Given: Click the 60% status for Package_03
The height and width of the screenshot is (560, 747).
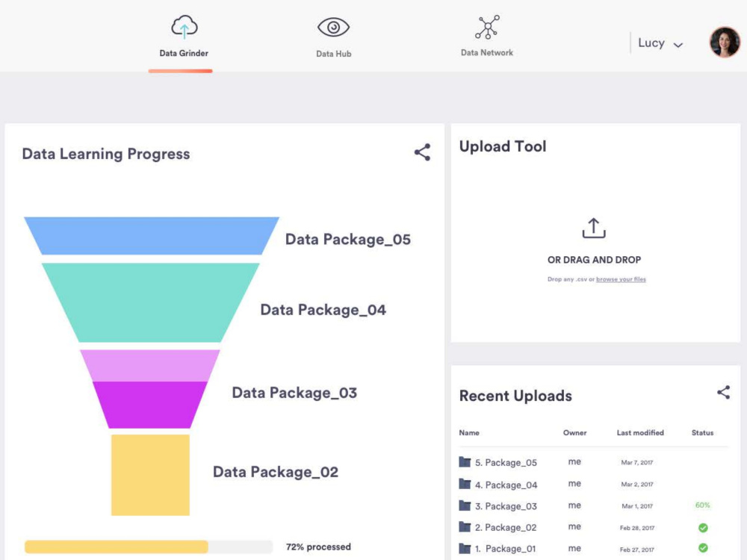Looking at the screenshot, I should click(702, 505).
